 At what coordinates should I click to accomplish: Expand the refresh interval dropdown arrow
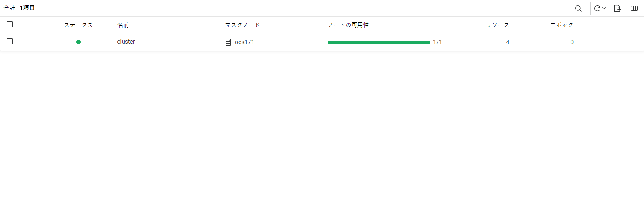pyautogui.click(x=605, y=8)
